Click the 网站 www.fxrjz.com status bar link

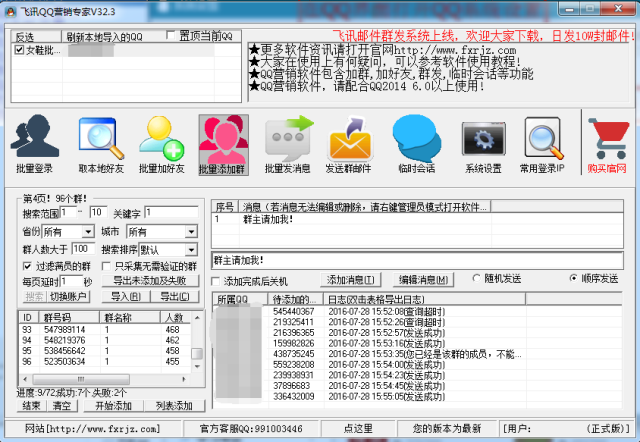[x=93, y=429]
